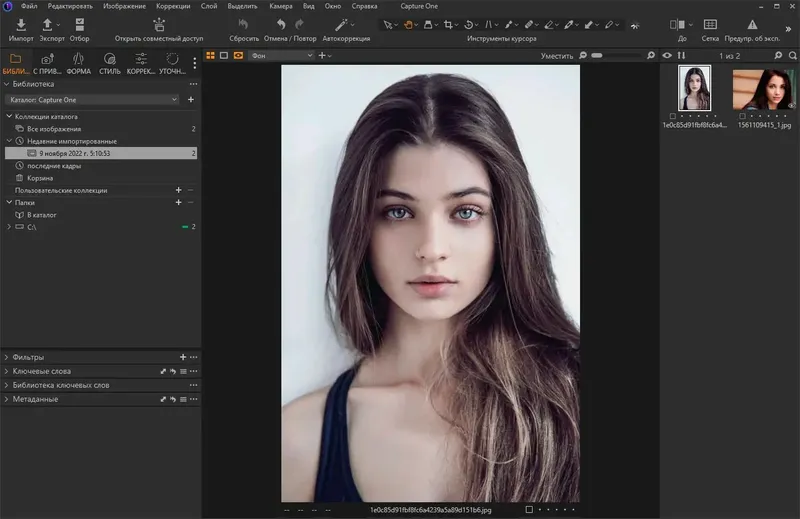Select the 1561109415_1.jpg thumbnail
This screenshot has height=519, width=800.
pyautogui.click(x=763, y=88)
